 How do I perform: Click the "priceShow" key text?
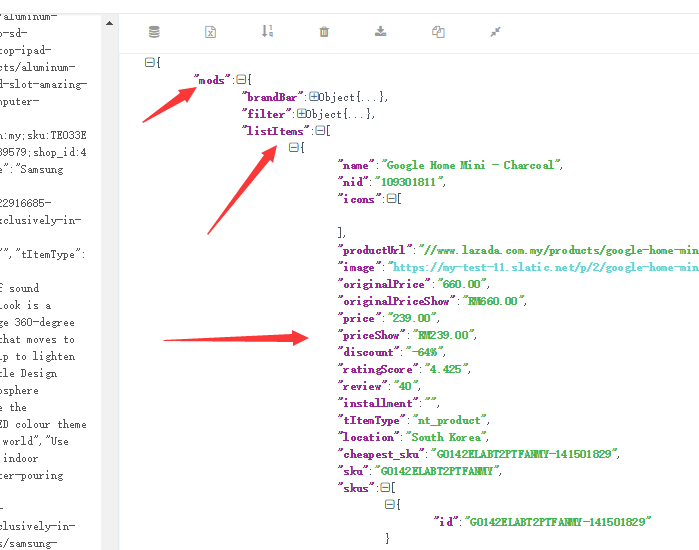coord(371,335)
